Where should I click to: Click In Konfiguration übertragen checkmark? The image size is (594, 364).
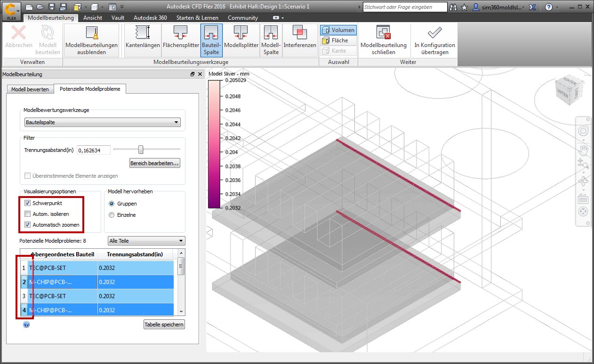click(x=434, y=40)
